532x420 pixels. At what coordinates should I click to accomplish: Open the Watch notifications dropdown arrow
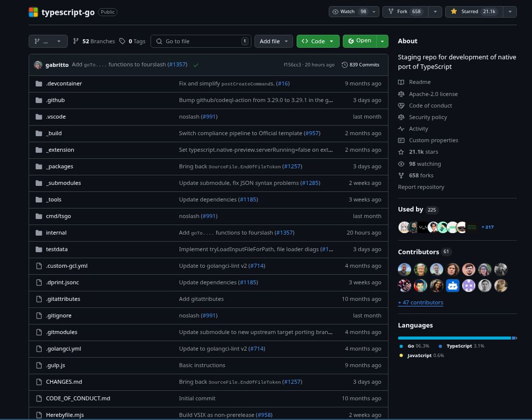[x=374, y=12]
